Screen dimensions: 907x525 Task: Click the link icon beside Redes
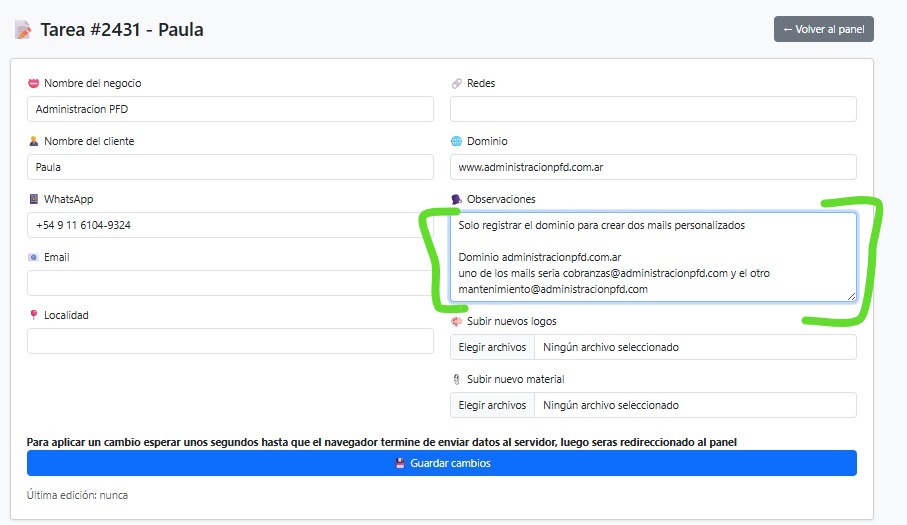tap(456, 83)
